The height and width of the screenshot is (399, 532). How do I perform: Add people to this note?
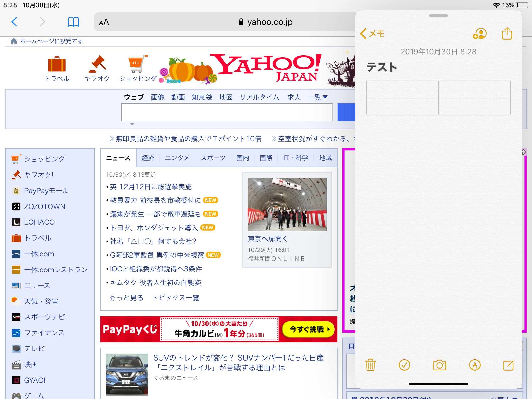(x=480, y=34)
